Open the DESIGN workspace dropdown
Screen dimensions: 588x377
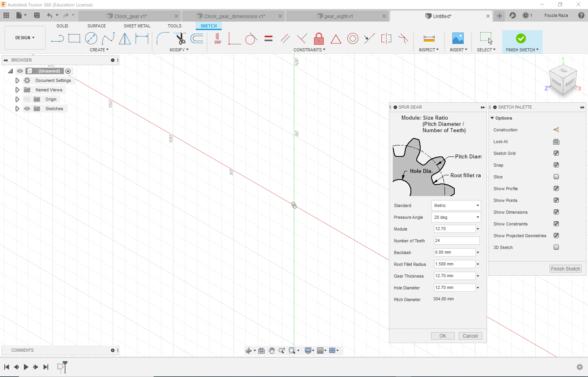click(x=25, y=38)
